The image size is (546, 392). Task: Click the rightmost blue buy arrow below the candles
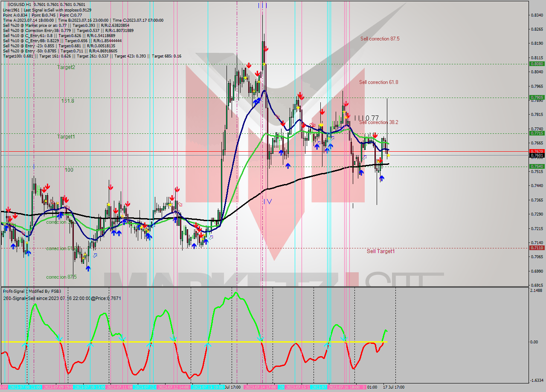[x=382, y=179]
